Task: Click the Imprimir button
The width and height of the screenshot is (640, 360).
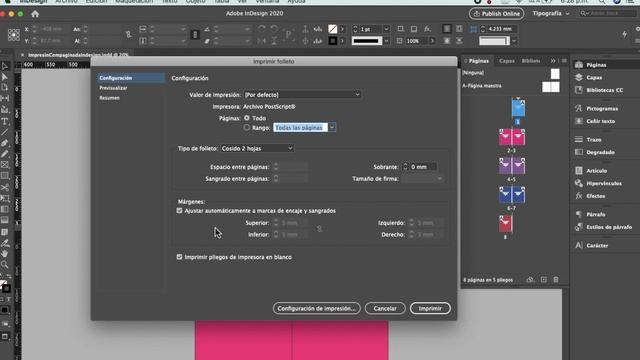Action: point(430,309)
